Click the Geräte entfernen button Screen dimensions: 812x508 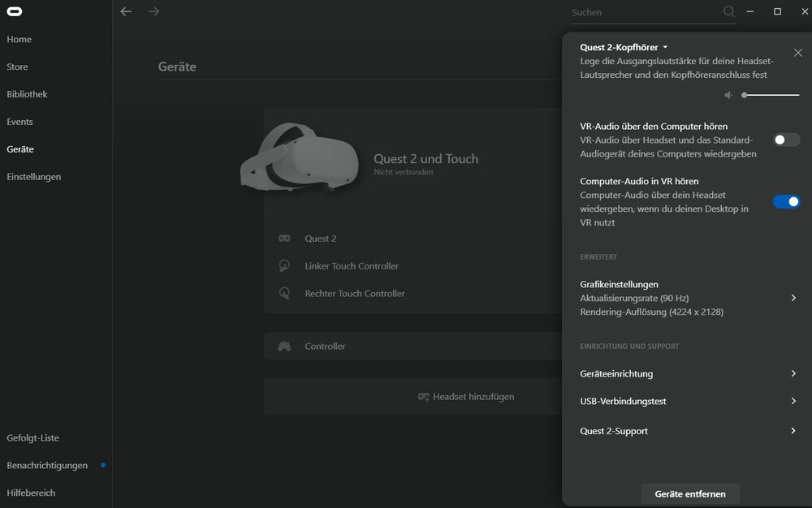(x=689, y=493)
